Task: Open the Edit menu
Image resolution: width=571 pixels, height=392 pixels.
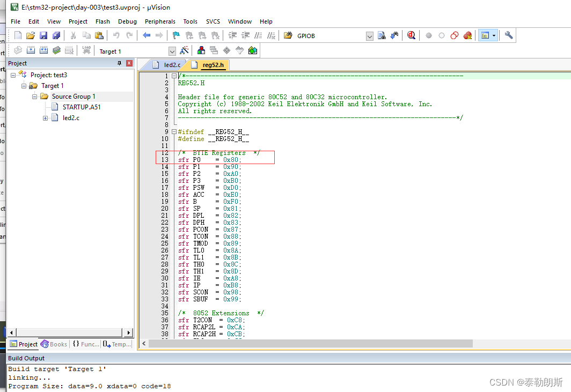Action: point(34,21)
